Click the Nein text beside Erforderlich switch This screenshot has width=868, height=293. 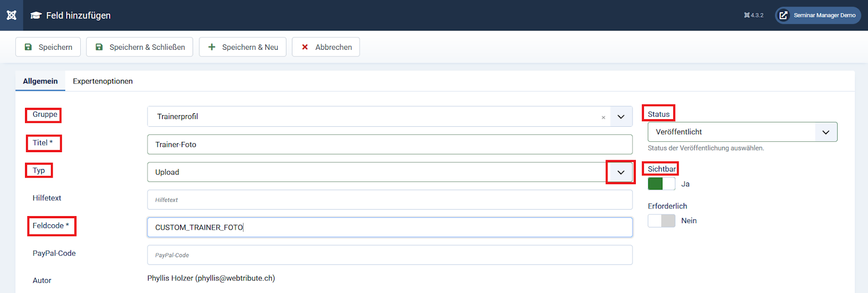pos(689,221)
